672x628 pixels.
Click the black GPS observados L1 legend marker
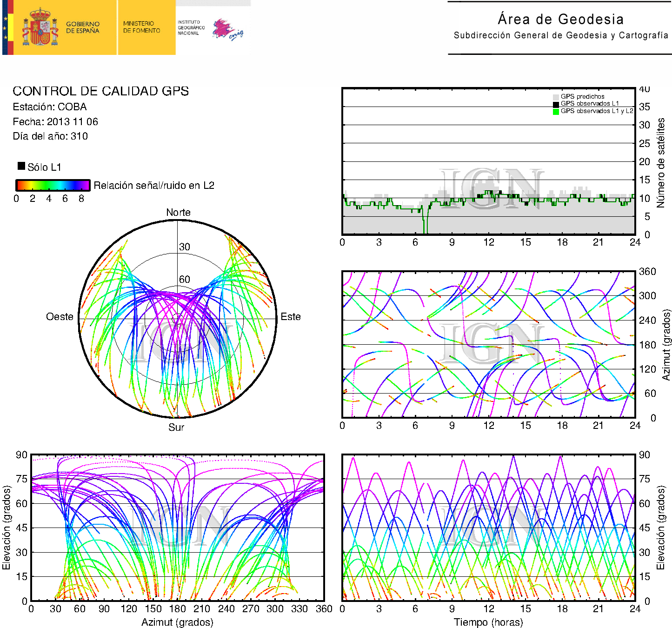pyautogui.click(x=555, y=104)
